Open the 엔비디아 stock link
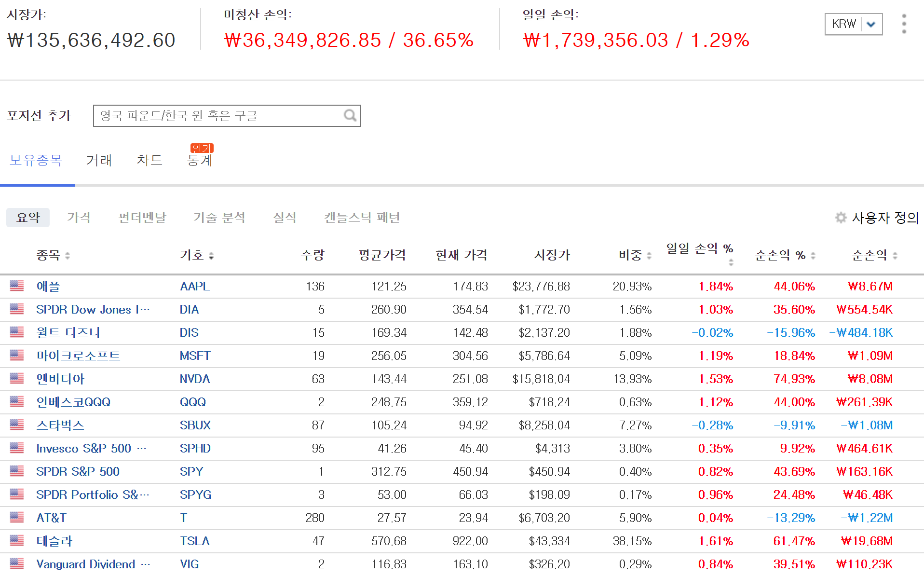This screenshot has height=576, width=924. coord(60,379)
